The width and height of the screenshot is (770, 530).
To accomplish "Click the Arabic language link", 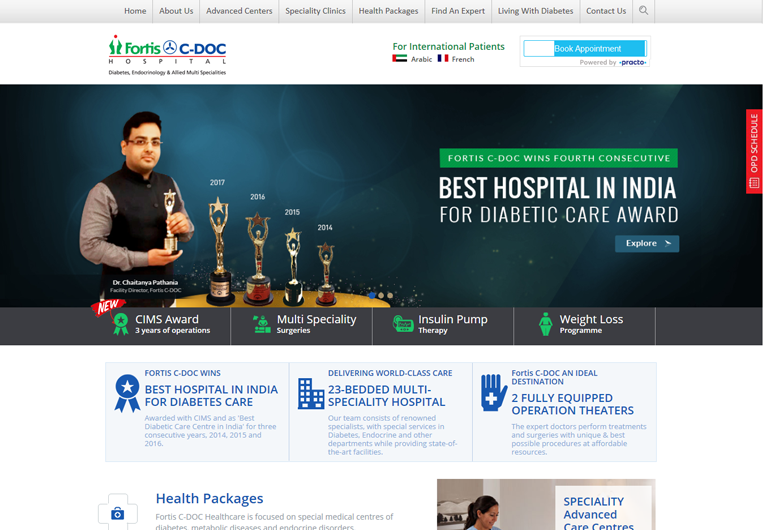I will click(x=421, y=59).
